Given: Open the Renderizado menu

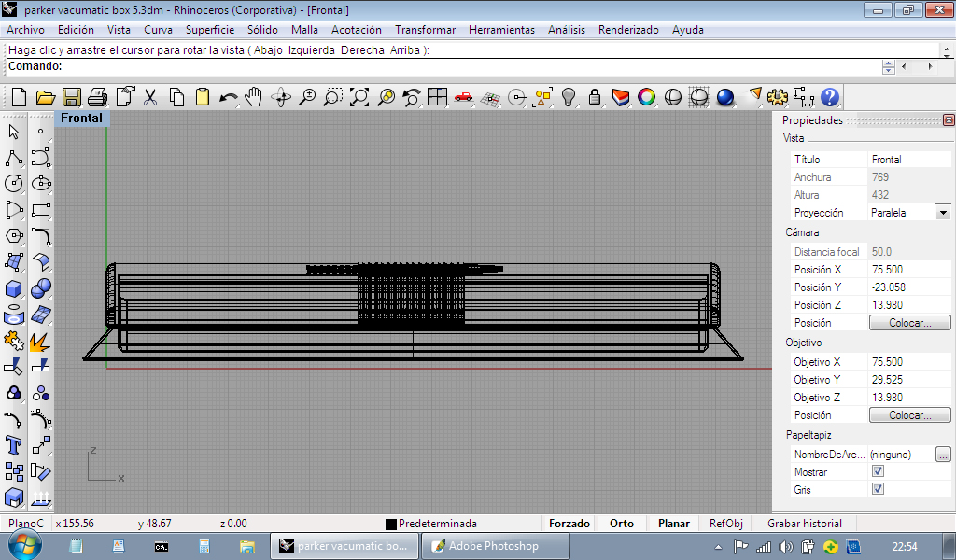Looking at the screenshot, I should click(628, 30).
